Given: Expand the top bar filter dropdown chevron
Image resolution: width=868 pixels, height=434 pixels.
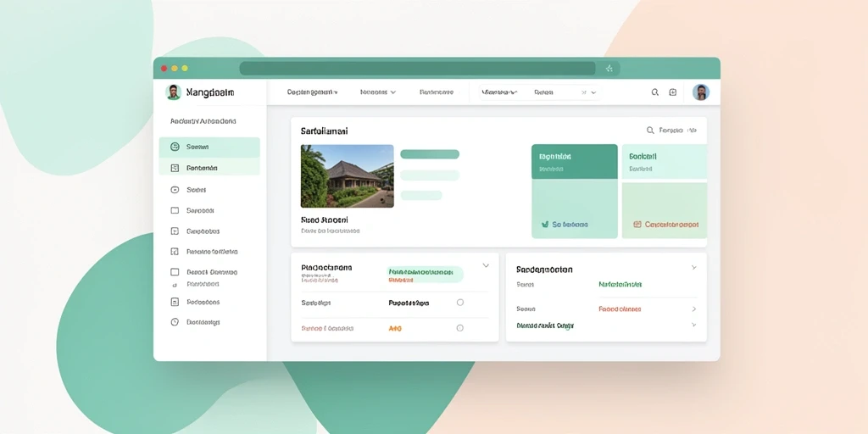Looking at the screenshot, I should tap(593, 92).
